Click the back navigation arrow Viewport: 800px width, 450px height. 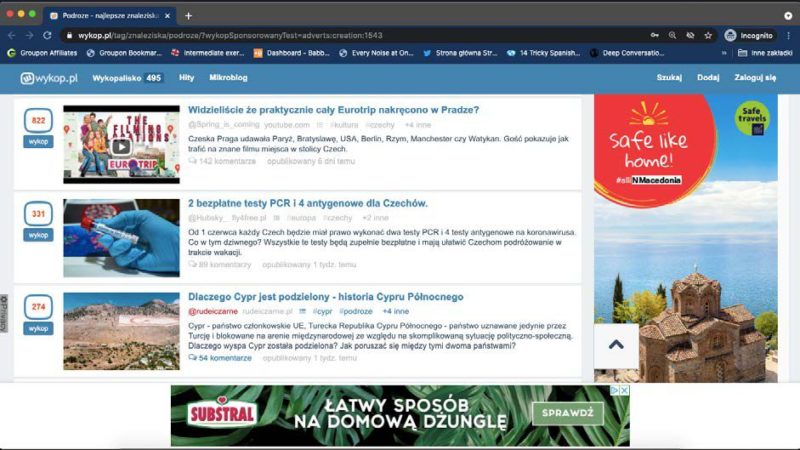coord(11,34)
